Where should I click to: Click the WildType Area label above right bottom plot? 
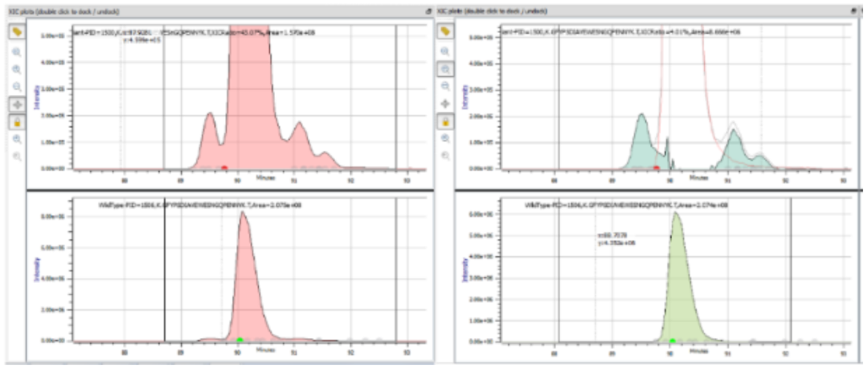[625, 206]
